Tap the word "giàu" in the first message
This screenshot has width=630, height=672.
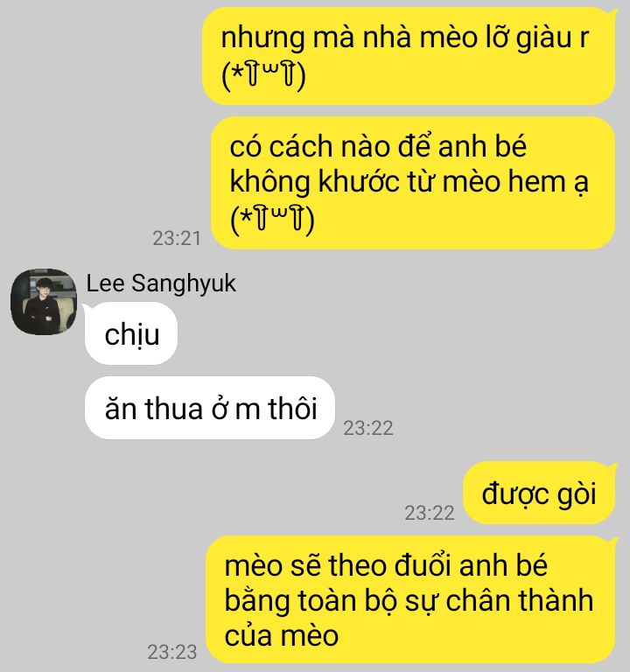pos(543,38)
